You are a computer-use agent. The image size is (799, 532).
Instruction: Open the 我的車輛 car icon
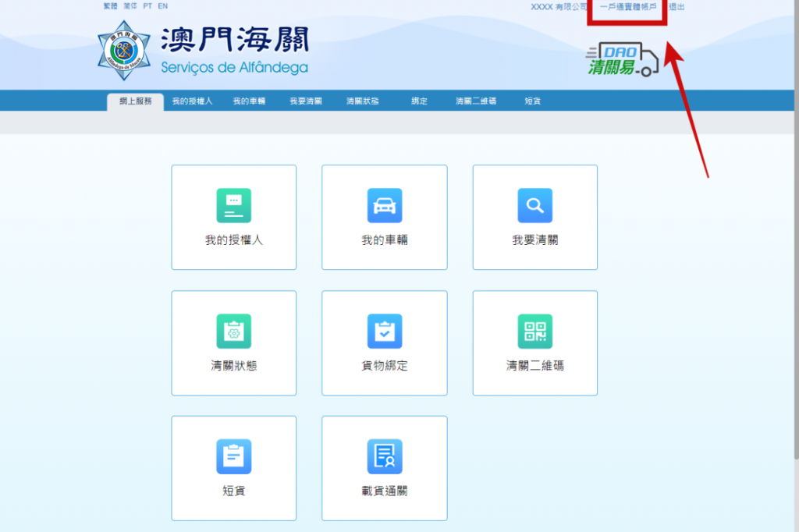click(384, 206)
